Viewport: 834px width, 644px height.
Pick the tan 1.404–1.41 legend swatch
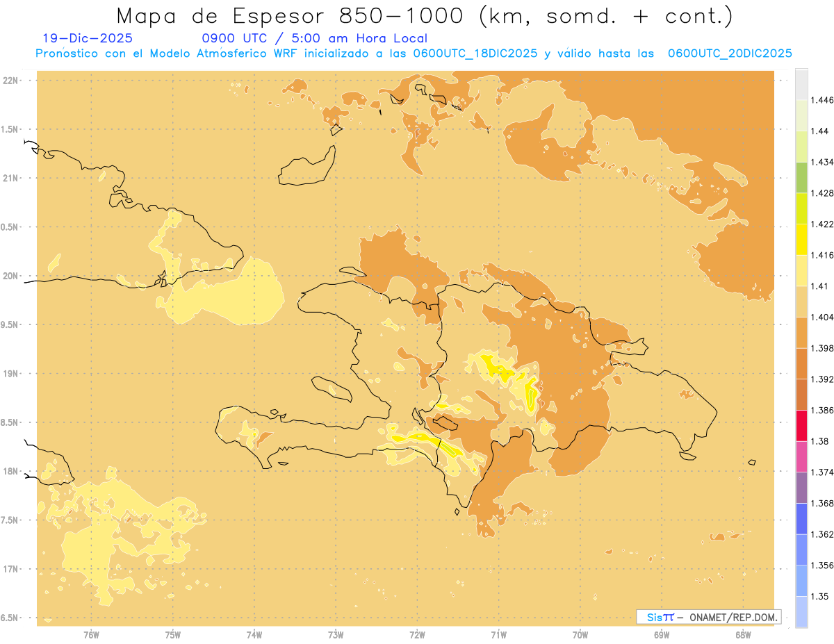tap(801, 302)
